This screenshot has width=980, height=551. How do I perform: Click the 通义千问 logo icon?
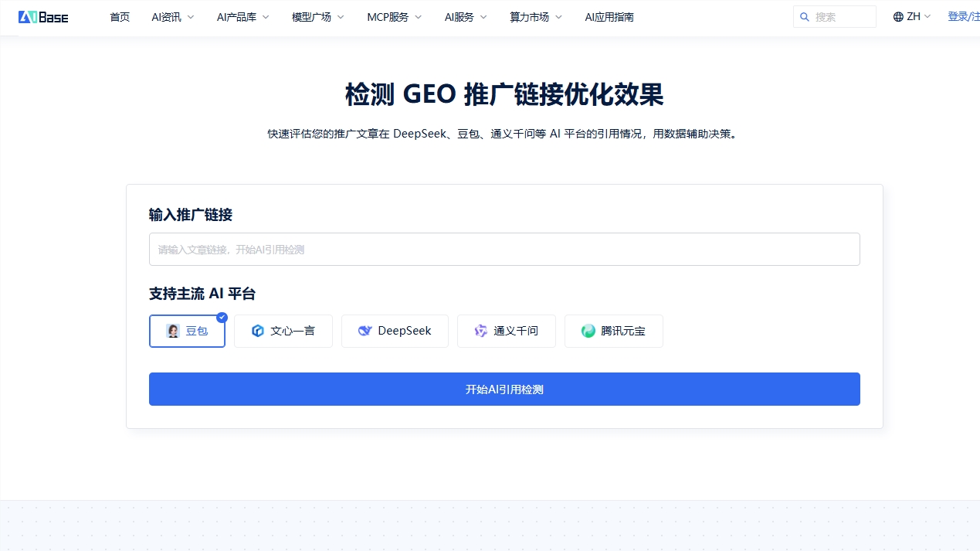(480, 331)
